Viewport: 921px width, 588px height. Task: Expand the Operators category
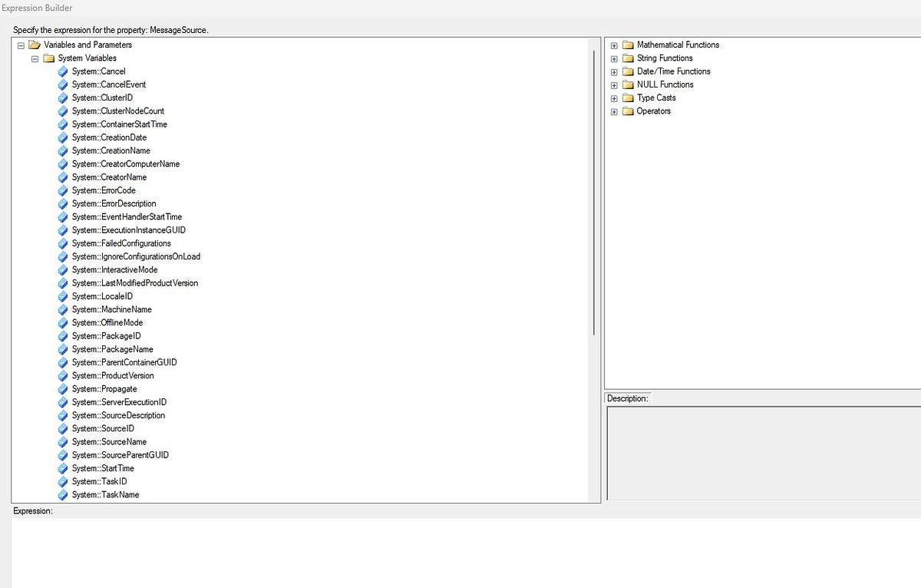613,111
